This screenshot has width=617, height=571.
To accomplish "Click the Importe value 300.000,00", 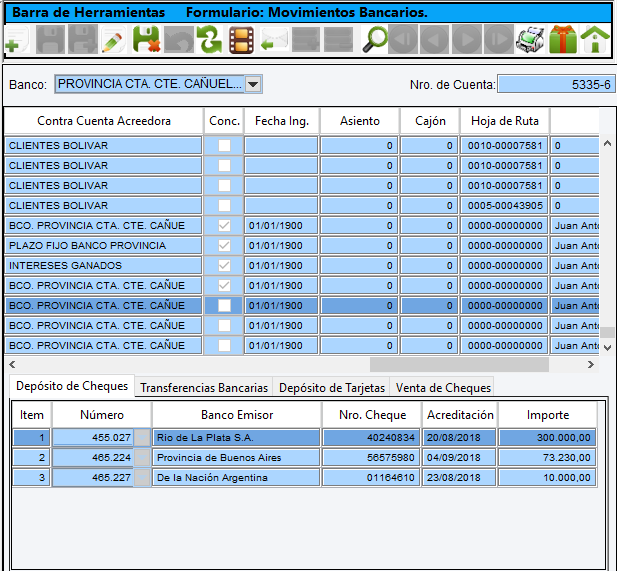I will [547, 437].
